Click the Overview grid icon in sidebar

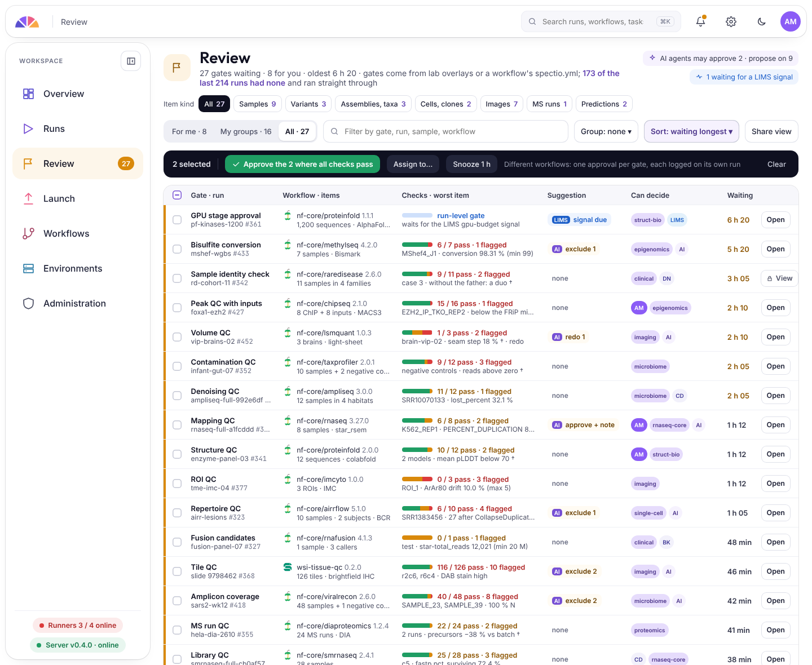click(x=28, y=94)
